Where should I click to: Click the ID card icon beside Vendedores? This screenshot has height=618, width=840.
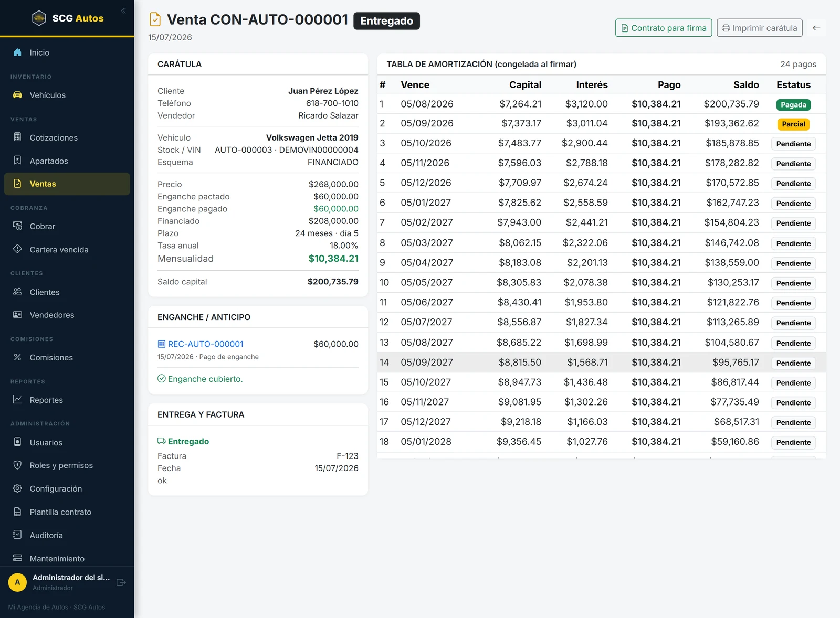click(x=17, y=315)
